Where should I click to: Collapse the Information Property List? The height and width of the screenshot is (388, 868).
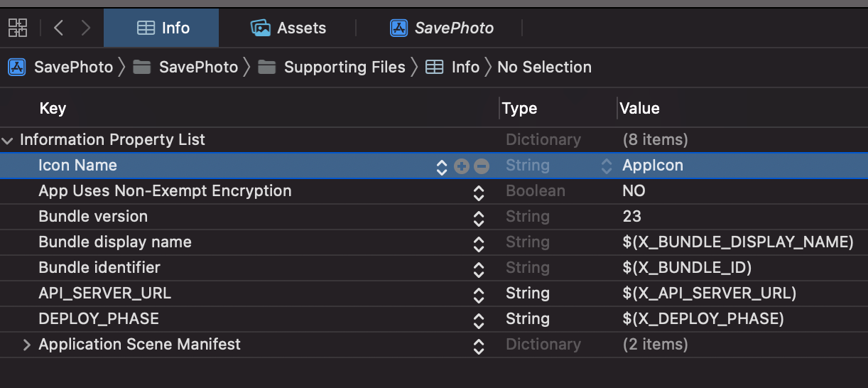[8, 140]
